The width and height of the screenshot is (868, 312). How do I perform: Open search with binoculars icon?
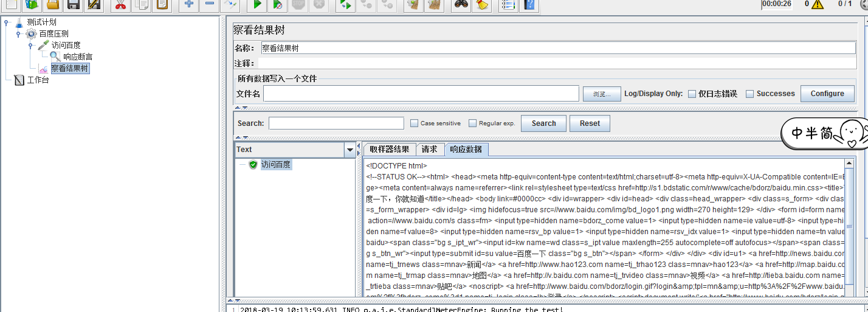(x=461, y=5)
